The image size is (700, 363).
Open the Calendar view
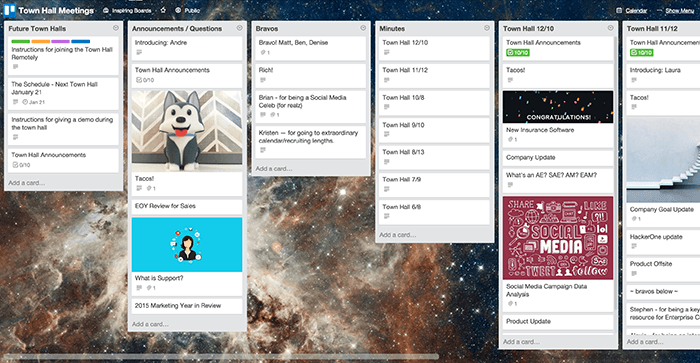(x=632, y=10)
